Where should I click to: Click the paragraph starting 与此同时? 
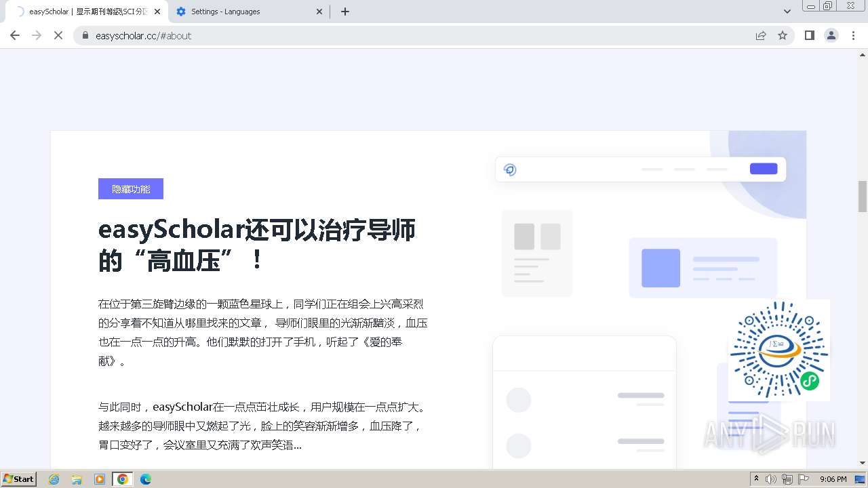pyautogui.click(x=263, y=426)
